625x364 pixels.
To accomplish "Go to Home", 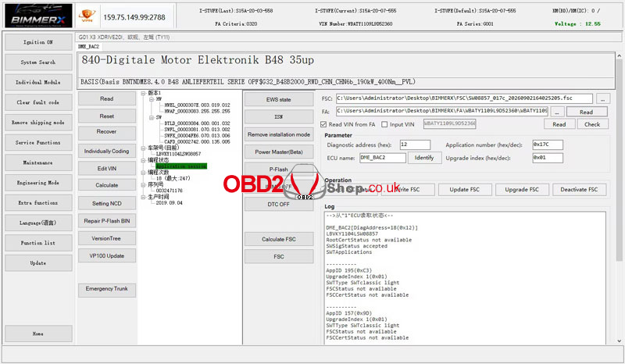I will tap(38, 334).
